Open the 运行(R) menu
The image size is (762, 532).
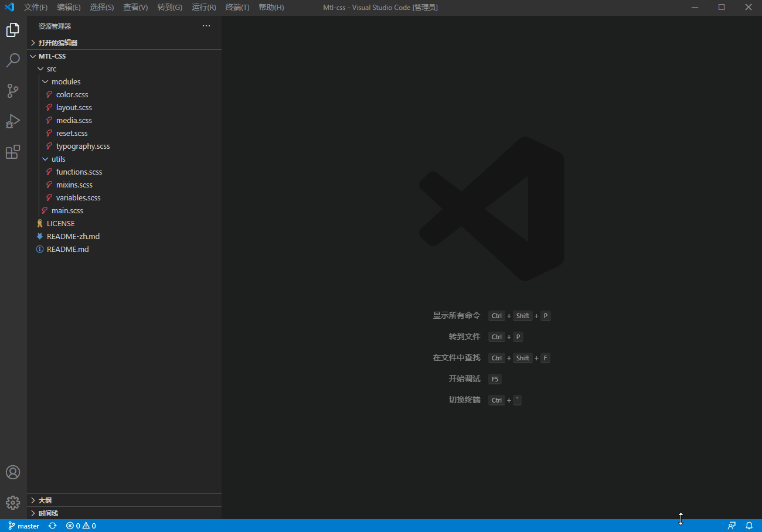(x=204, y=7)
